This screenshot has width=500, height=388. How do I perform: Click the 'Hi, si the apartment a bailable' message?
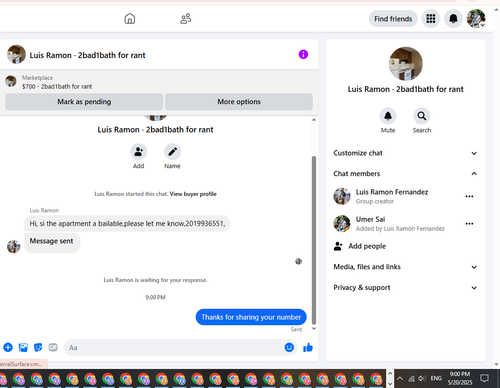(x=127, y=223)
